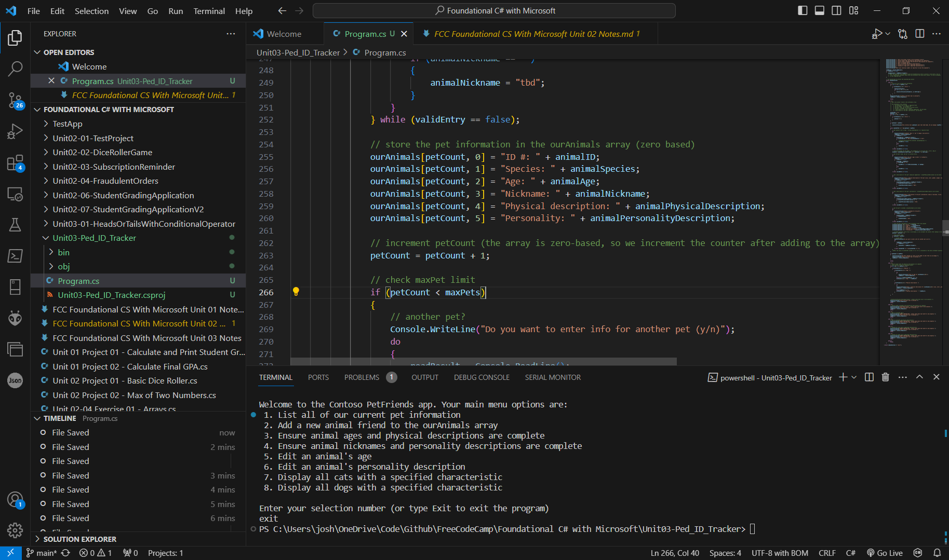This screenshot has width=949, height=560.
Task: Switch to the Problems panel tab
Action: (x=362, y=377)
